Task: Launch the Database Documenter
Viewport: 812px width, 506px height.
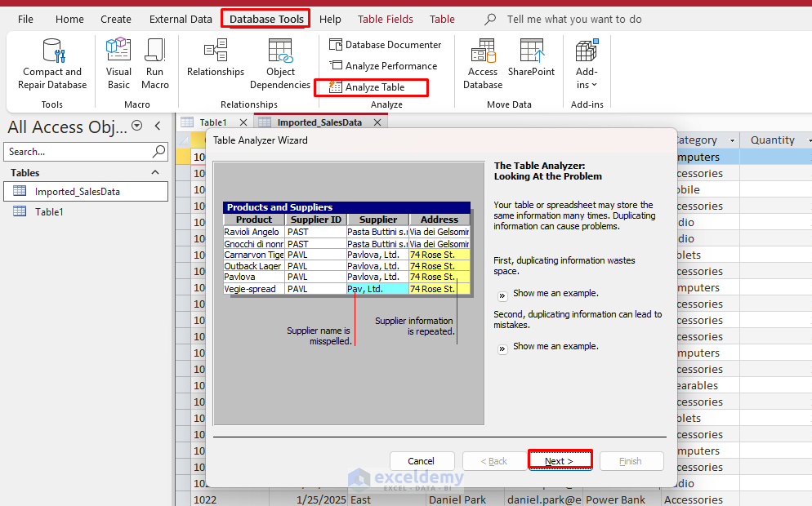Action: pyautogui.click(x=386, y=45)
